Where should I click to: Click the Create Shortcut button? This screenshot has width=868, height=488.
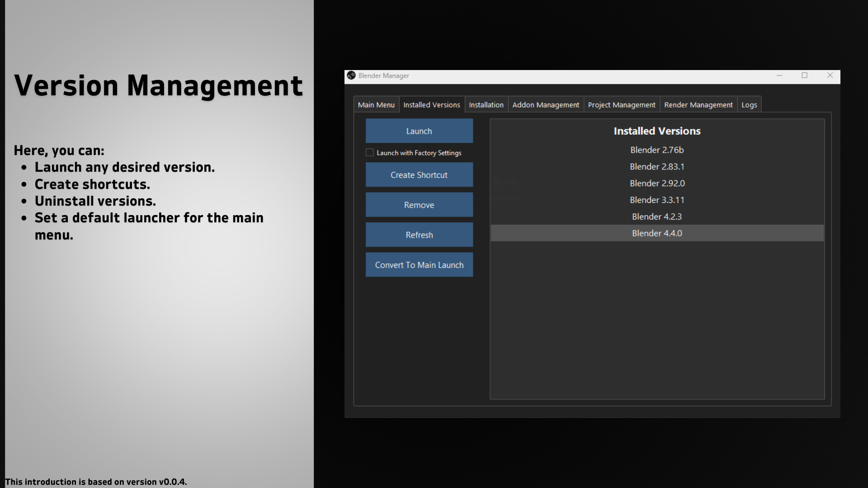[x=419, y=175]
